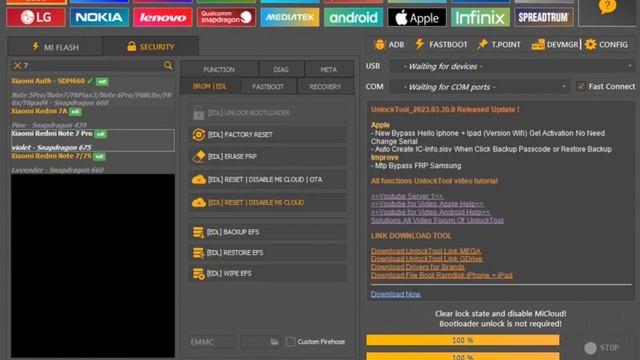Click [EDL] ERASE FRP button
The image size is (640, 360).
coord(267,156)
